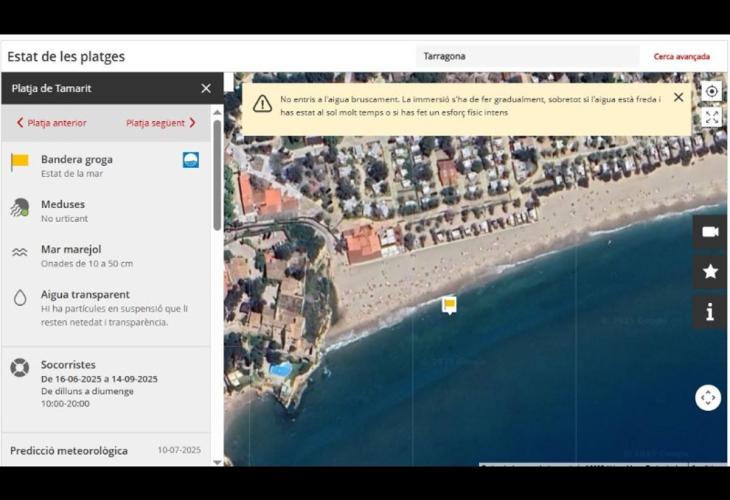Go to Platja següent

(160, 123)
